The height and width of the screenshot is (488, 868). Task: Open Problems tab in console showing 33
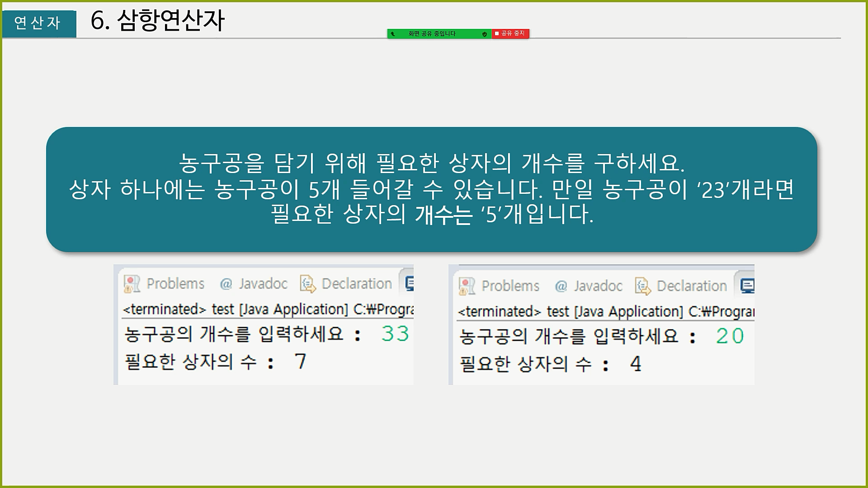(x=175, y=284)
